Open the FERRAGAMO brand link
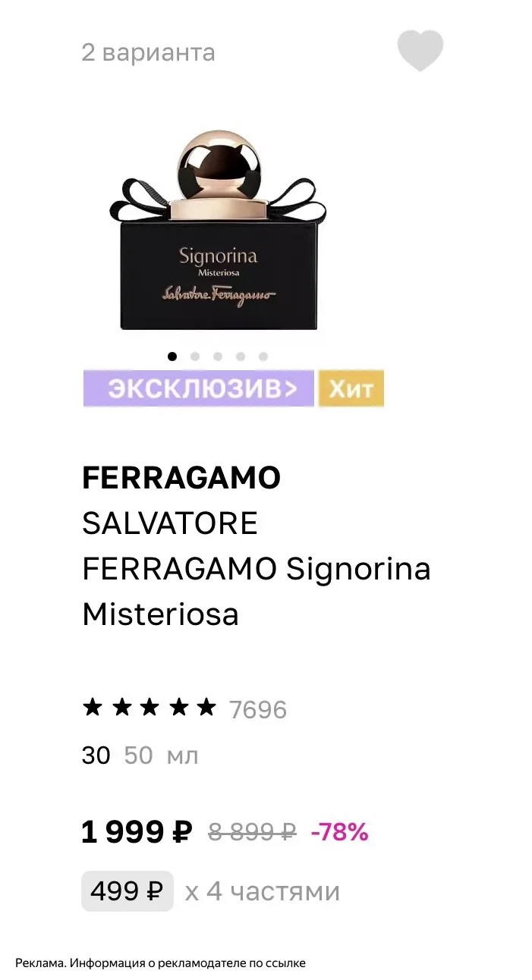 click(181, 478)
